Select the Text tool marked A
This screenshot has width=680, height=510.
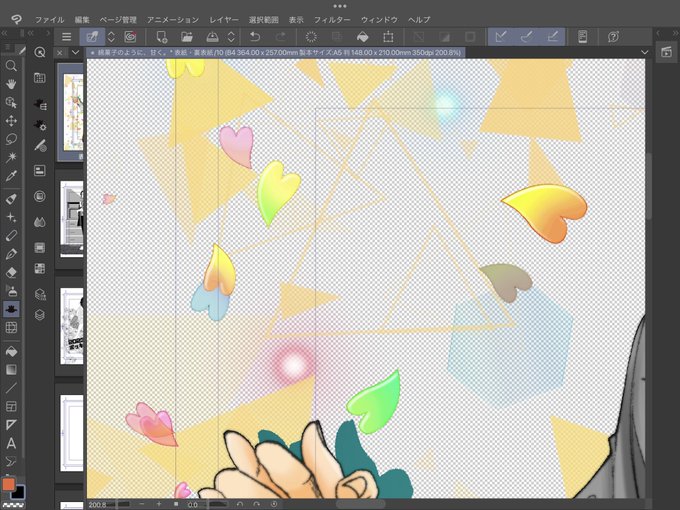point(11,443)
